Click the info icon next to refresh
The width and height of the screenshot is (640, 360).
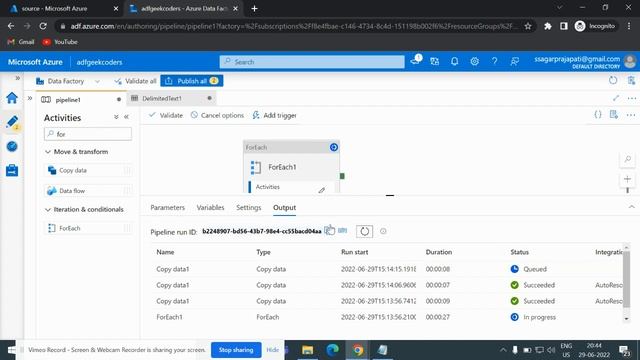383,231
